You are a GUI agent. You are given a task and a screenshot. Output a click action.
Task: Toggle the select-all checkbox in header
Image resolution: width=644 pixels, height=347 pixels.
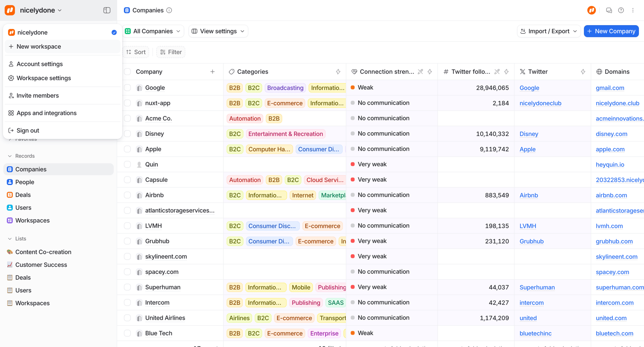(127, 72)
